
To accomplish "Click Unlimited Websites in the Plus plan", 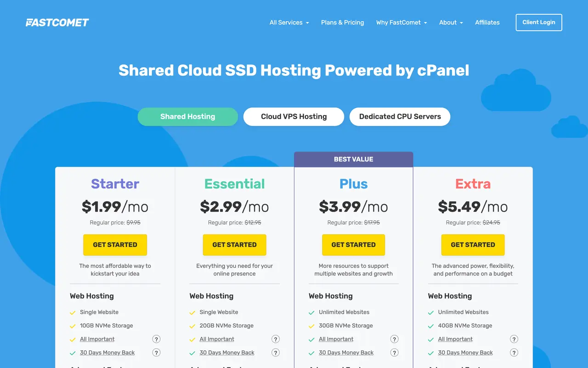I will [x=344, y=312].
